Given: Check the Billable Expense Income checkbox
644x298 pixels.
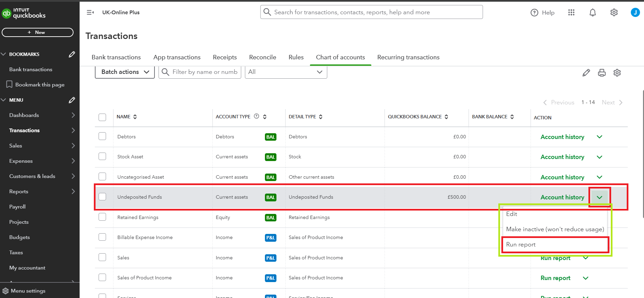Looking at the screenshot, I should pos(102,237).
